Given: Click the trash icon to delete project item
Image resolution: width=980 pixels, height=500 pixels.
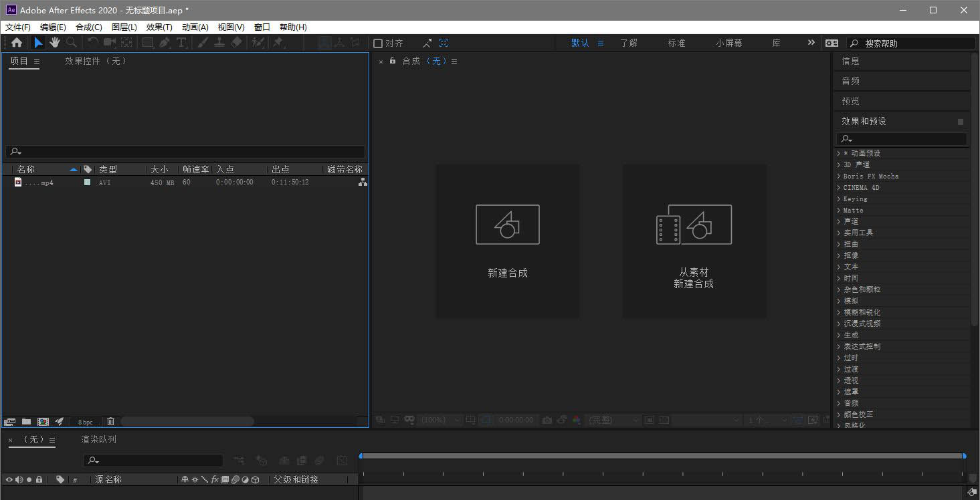Looking at the screenshot, I should tap(110, 422).
